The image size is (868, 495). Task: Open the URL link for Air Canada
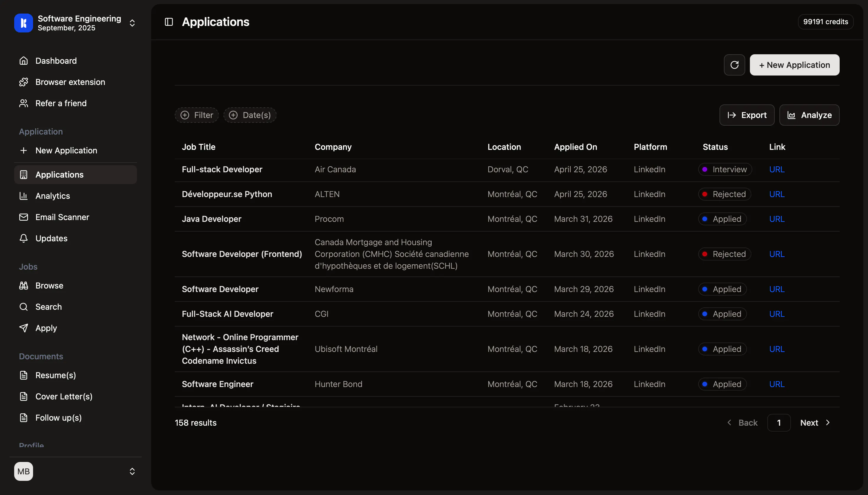coord(777,169)
